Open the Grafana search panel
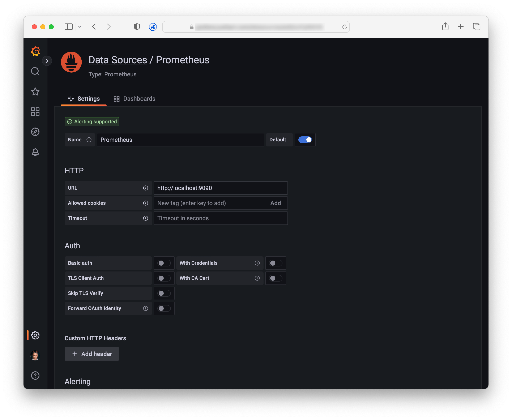Viewport: 512px width, 420px height. pyautogui.click(x=35, y=71)
